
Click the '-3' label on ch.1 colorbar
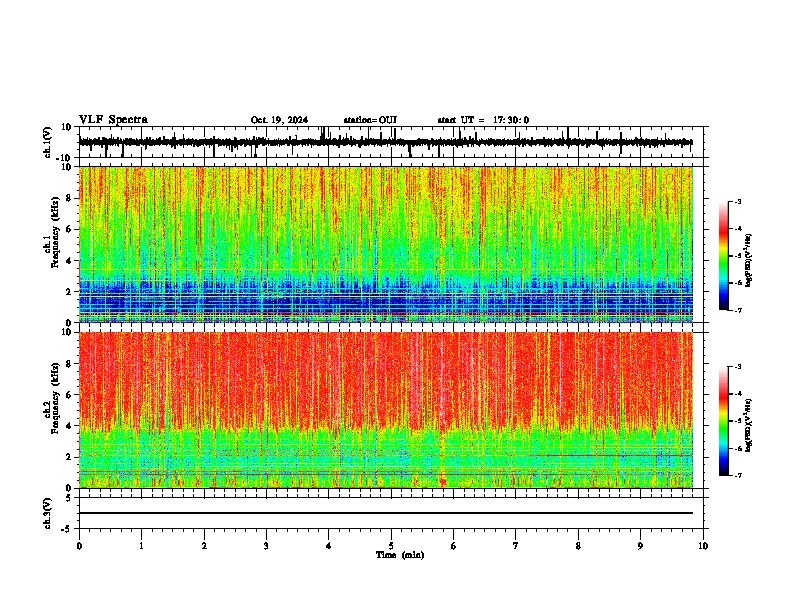(x=738, y=202)
